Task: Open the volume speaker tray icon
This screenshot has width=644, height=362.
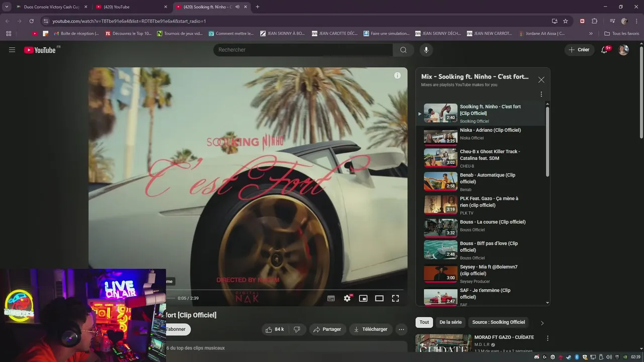Action: (609, 357)
